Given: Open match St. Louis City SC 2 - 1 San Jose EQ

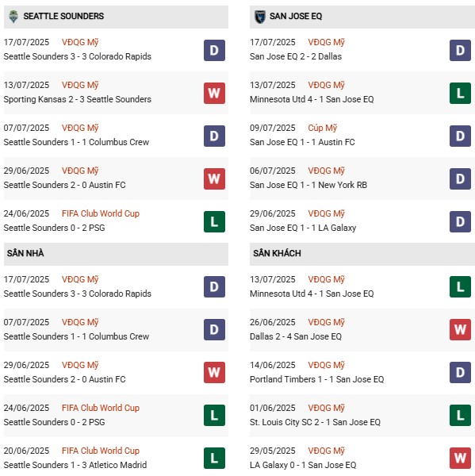Looking at the screenshot, I should pos(315,422).
